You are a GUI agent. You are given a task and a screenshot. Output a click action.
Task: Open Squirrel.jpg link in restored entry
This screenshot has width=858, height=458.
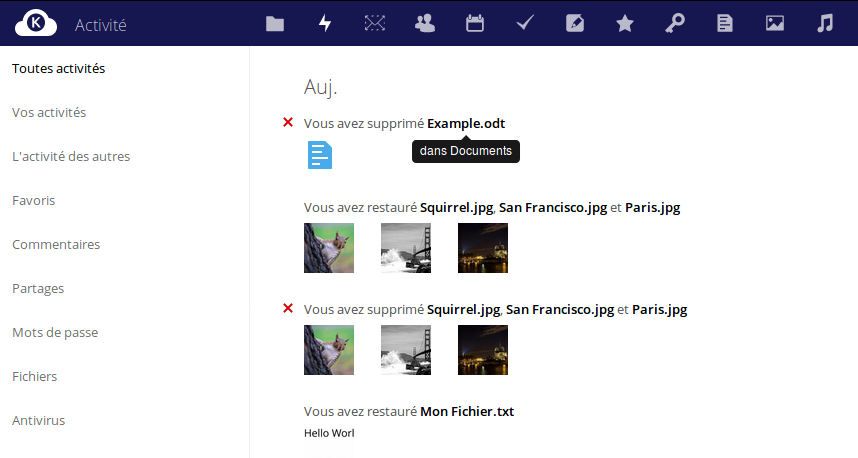[457, 208]
